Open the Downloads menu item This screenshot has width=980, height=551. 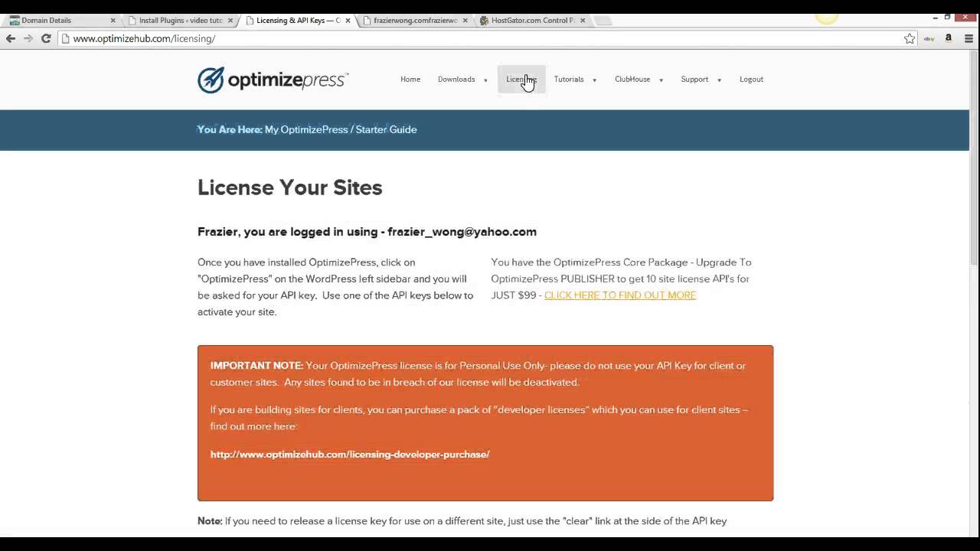coord(456,80)
